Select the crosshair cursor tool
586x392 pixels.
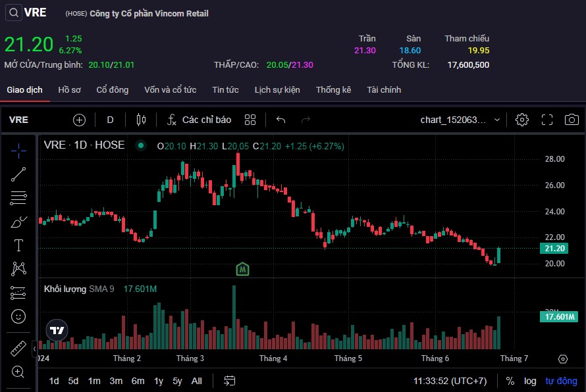click(18, 151)
